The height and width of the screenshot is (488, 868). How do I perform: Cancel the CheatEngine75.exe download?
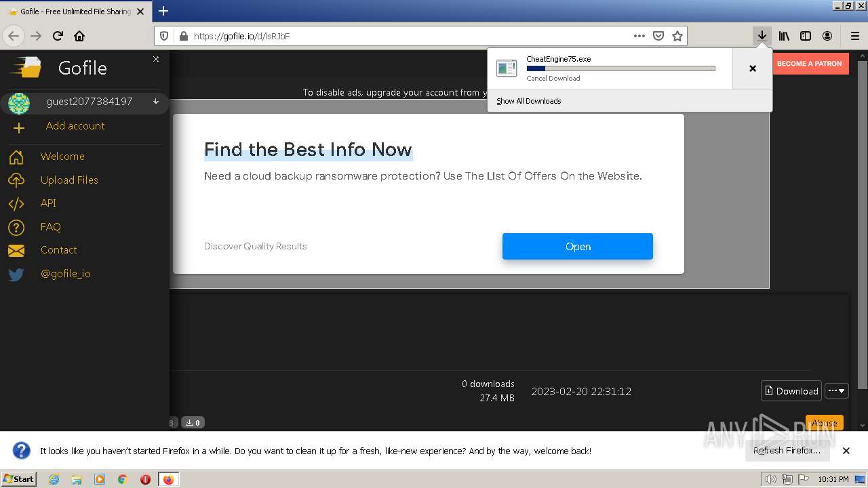click(553, 79)
